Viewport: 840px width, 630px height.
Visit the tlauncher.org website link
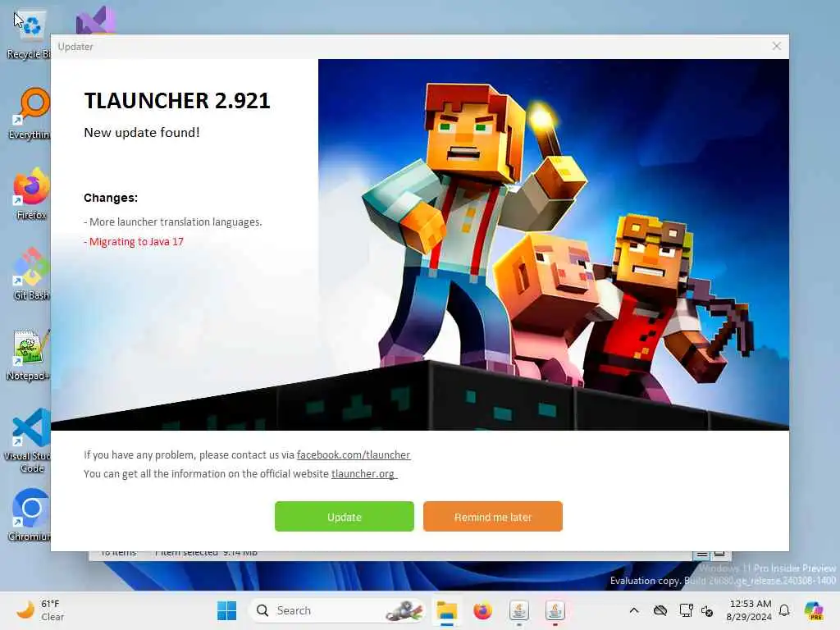coord(363,473)
